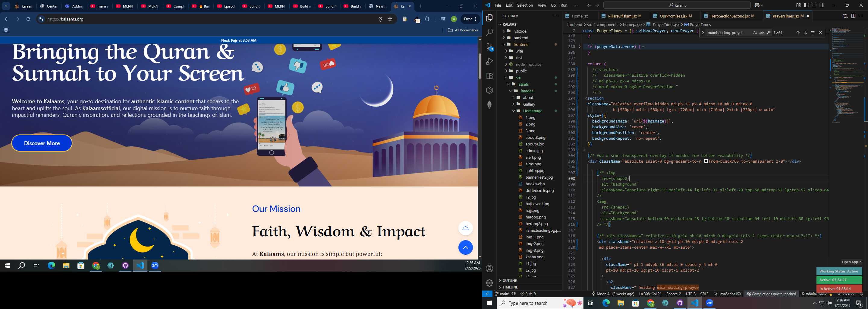
Task: Switch to the Home.jsx editor tab
Action: (579, 16)
